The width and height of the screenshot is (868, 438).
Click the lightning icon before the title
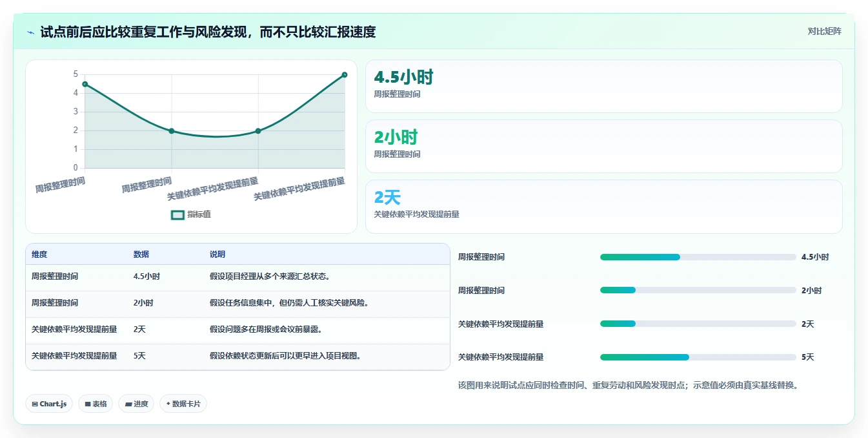31,32
